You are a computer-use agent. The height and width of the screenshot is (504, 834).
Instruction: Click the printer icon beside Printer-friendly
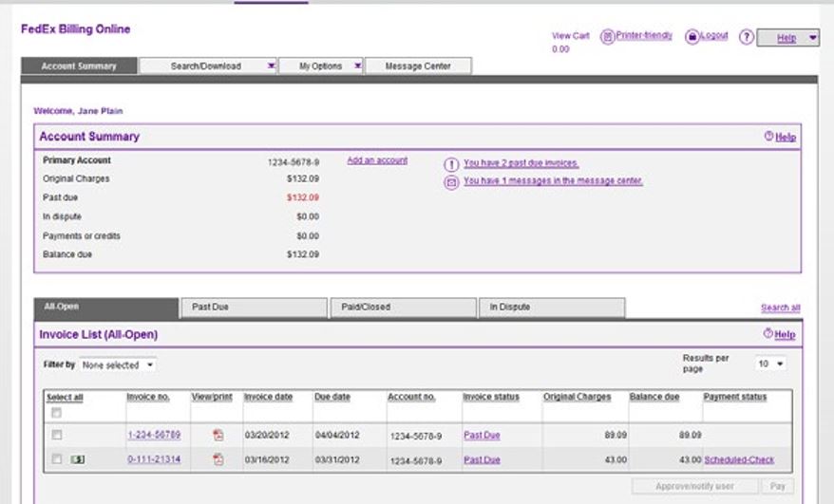coord(607,37)
